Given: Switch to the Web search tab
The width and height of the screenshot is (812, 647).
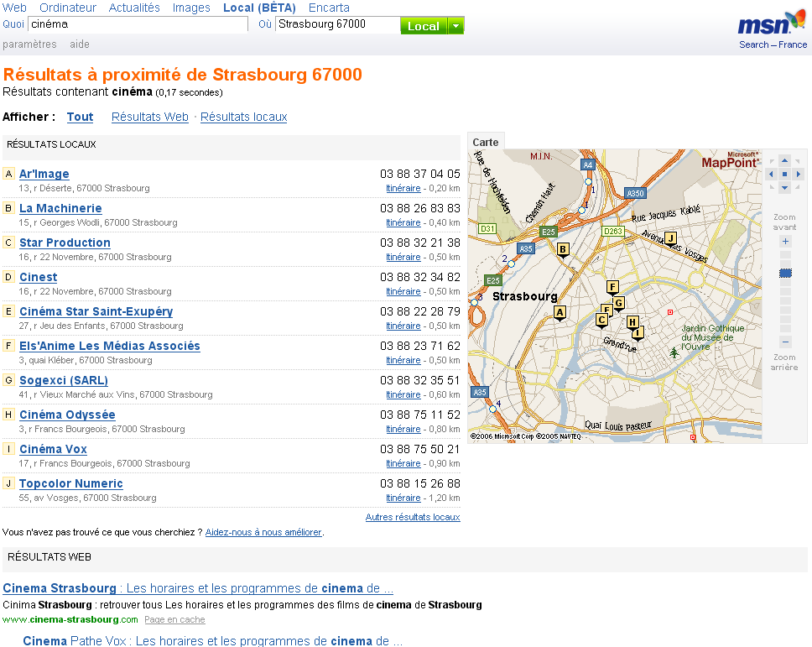Looking at the screenshot, I should point(14,8).
